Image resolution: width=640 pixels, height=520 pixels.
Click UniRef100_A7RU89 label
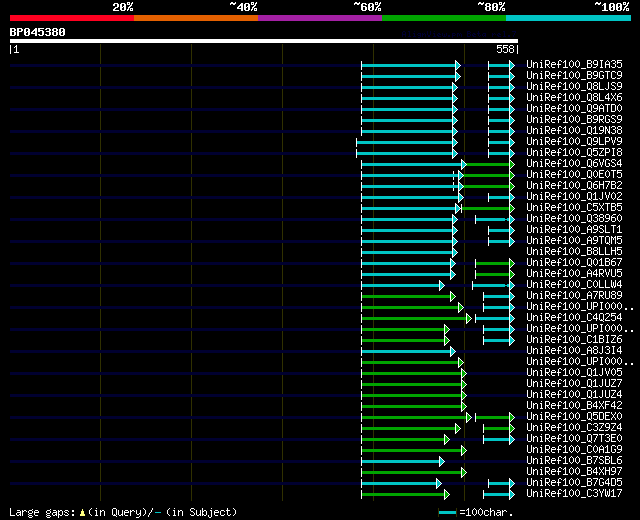pos(574,296)
